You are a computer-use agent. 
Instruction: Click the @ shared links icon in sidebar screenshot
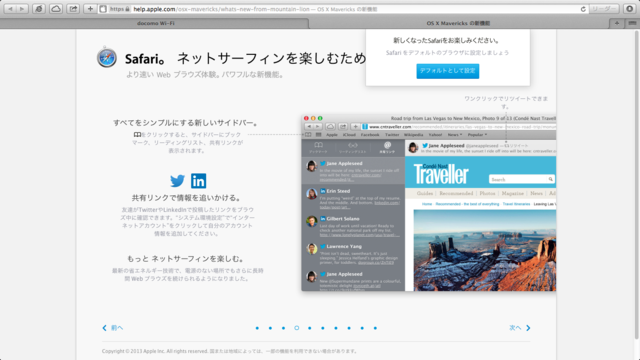[x=387, y=145]
